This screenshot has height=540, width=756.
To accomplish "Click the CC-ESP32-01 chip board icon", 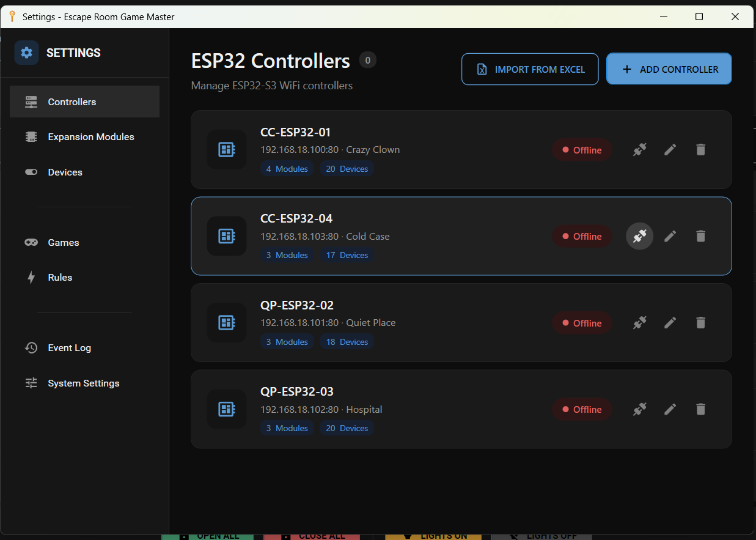I will (226, 149).
